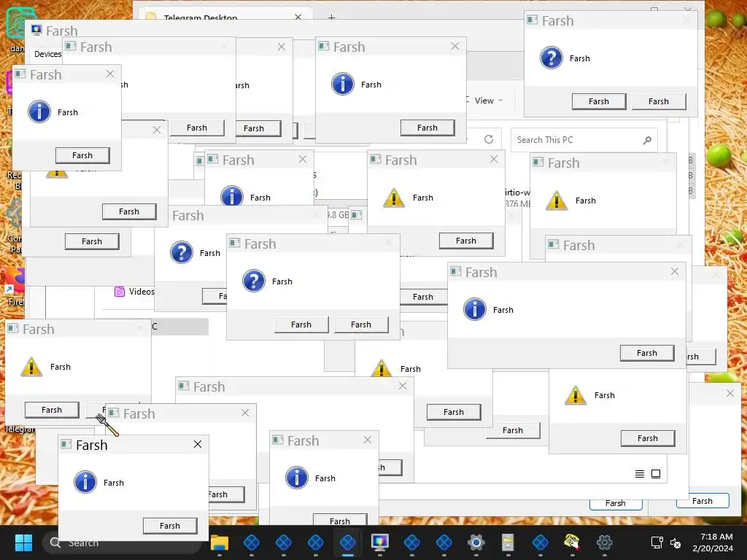Screen dimensions: 747x560
Task: Click the taskbar Search box
Action: pyautogui.click(x=123, y=542)
